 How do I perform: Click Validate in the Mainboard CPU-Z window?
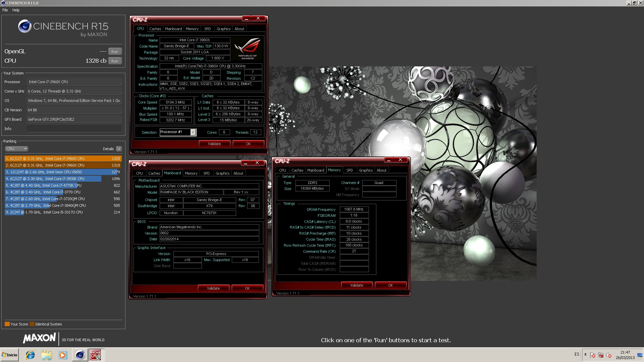213,288
